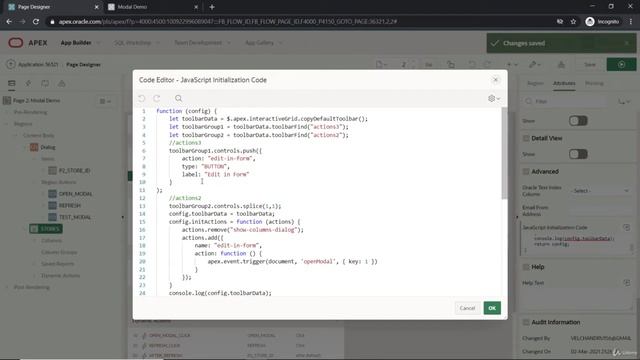
Task: Collapse the Detail View section
Action: [526, 138]
